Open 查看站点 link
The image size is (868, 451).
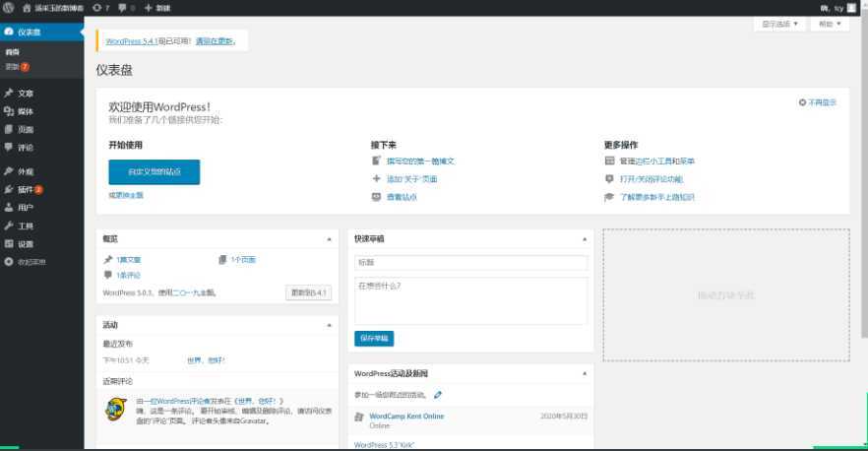(402, 197)
